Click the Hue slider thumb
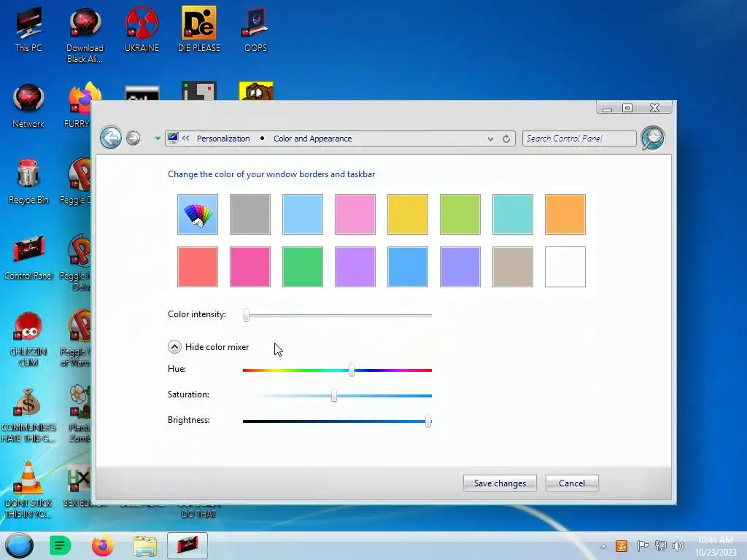Image resolution: width=747 pixels, height=560 pixels. 352,370
